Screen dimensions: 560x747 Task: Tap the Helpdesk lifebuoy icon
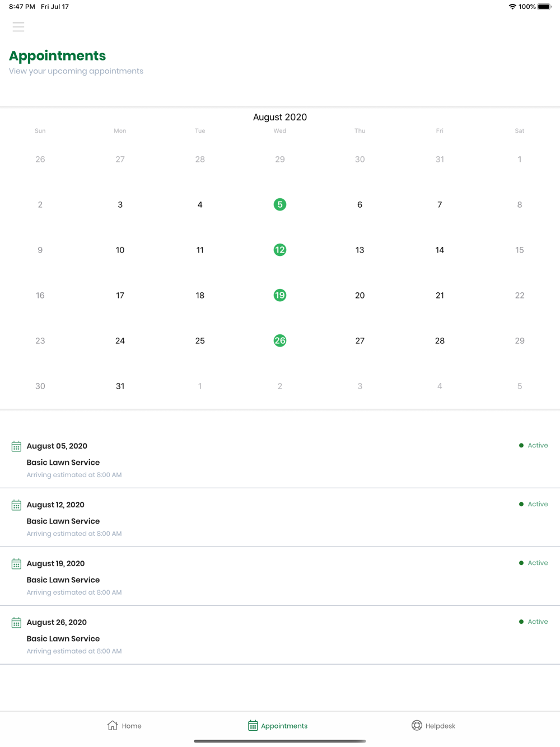pos(417,725)
